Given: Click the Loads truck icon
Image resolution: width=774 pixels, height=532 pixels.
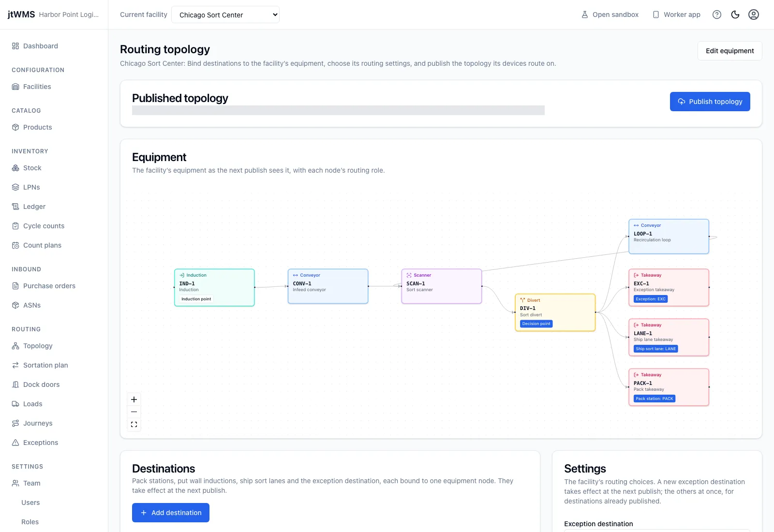Looking at the screenshot, I should 15,404.
